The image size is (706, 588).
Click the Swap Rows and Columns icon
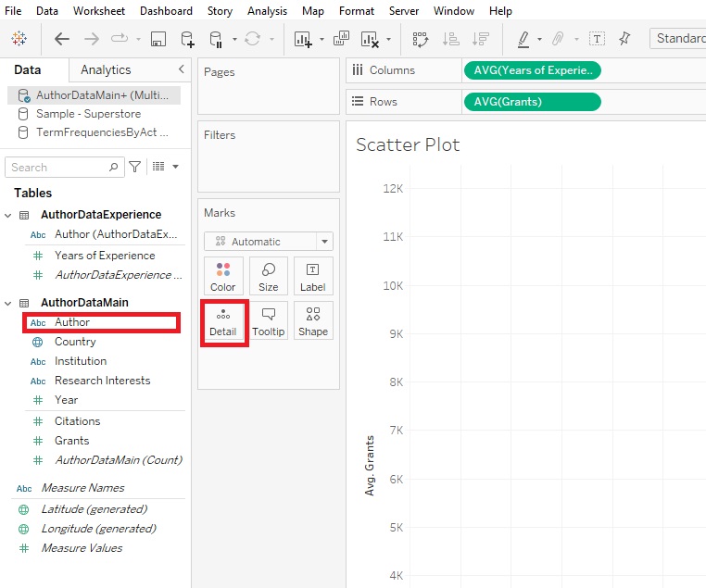421,39
